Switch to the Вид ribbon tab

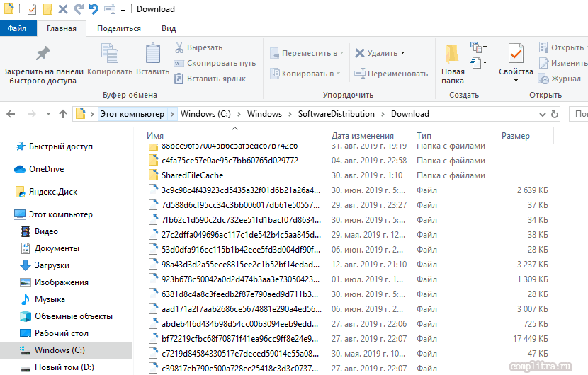pos(169,28)
